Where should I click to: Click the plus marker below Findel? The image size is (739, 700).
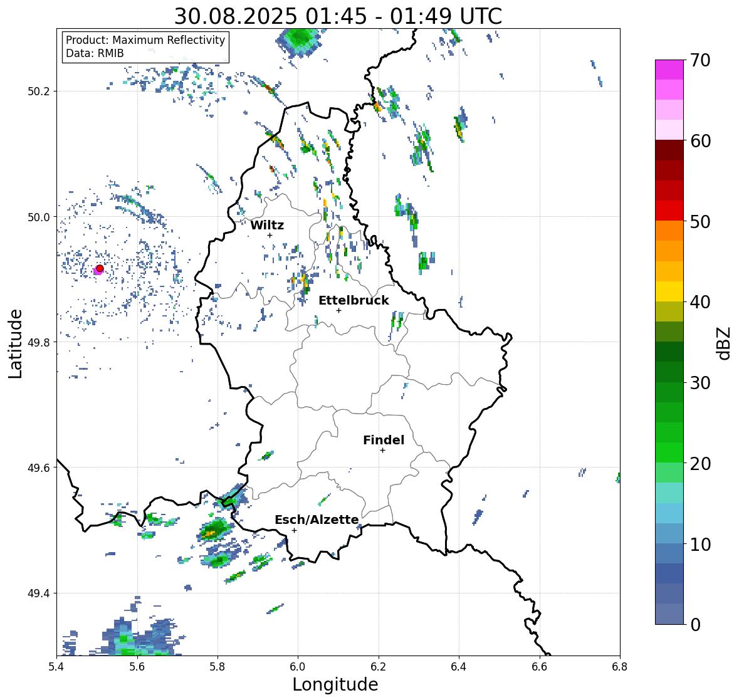point(382,451)
